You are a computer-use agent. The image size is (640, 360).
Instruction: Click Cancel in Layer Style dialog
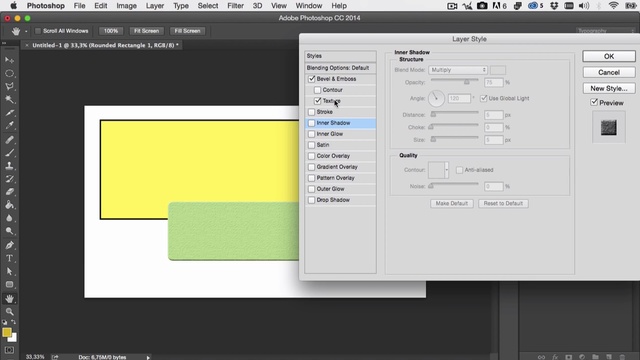(609, 72)
